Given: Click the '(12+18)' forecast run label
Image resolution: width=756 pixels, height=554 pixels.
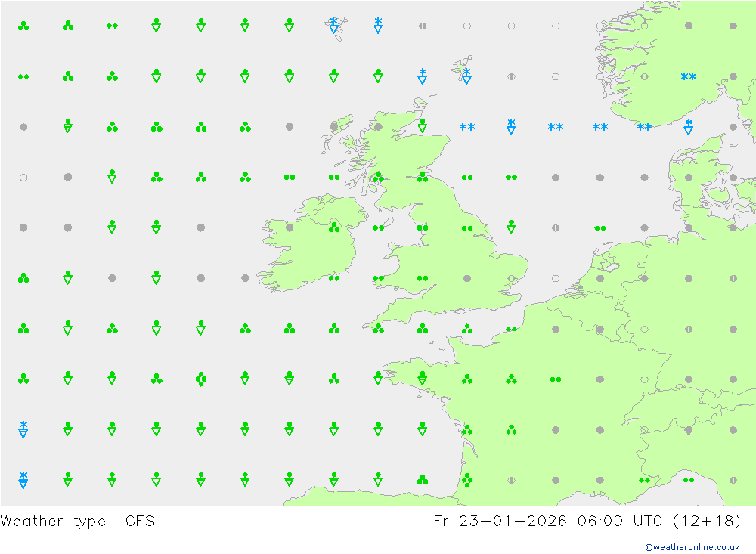Looking at the screenshot, I should point(706,521).
